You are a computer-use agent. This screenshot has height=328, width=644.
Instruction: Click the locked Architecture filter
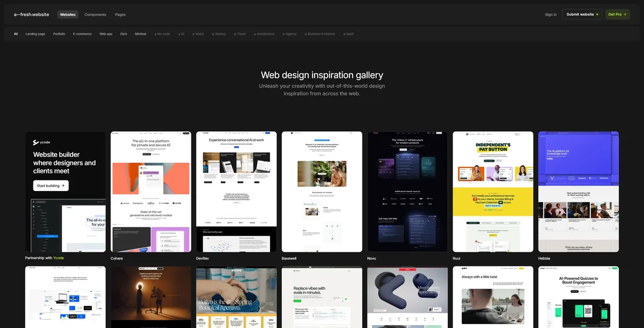(264, 34)
